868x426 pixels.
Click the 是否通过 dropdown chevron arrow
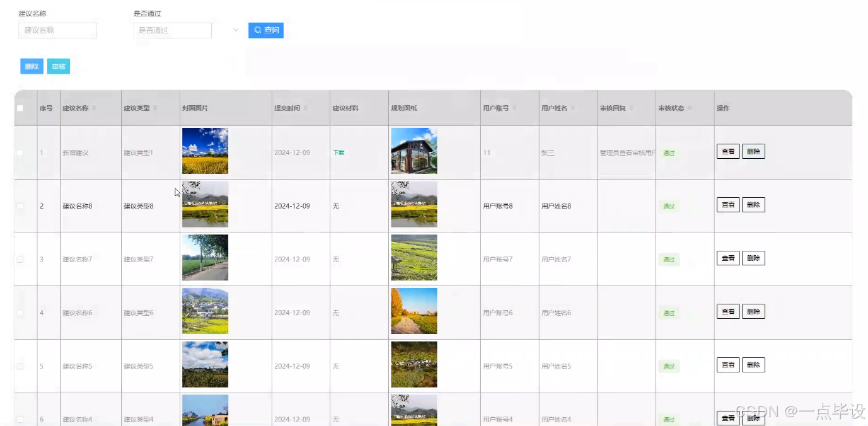[236, 30]
